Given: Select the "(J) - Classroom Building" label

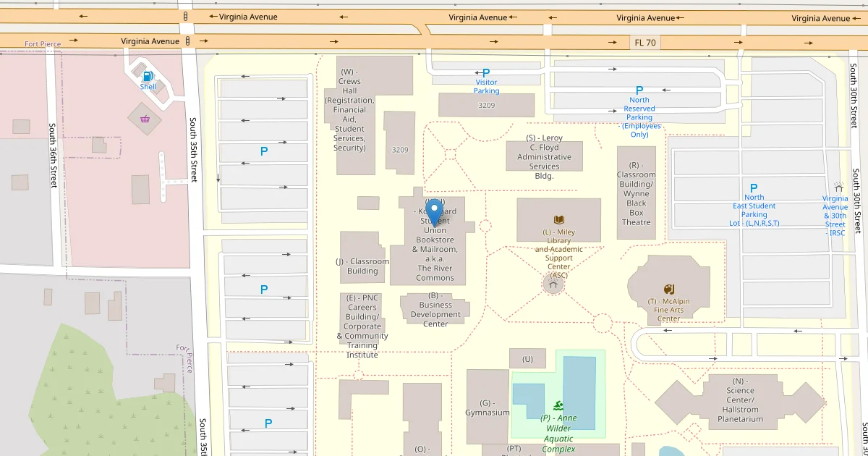Looking at the screenshot, I should pyautogui.click(x=362, y=266).
